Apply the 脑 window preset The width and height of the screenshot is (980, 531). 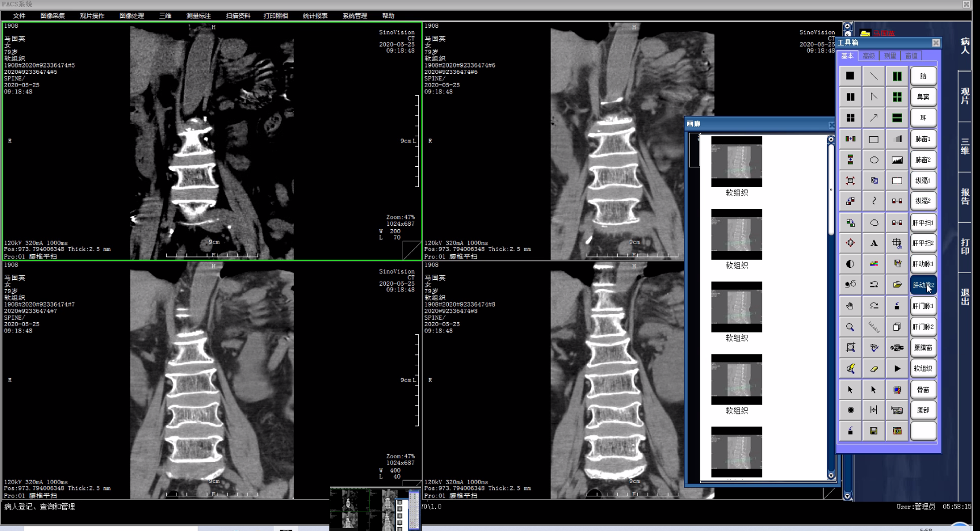tap(923, 76)
